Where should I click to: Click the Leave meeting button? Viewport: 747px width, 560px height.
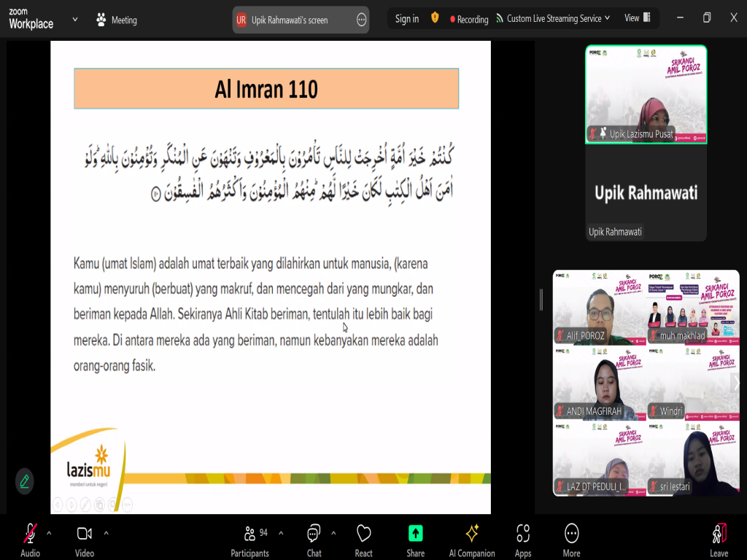pyautogui.click(x=719, y=540)
